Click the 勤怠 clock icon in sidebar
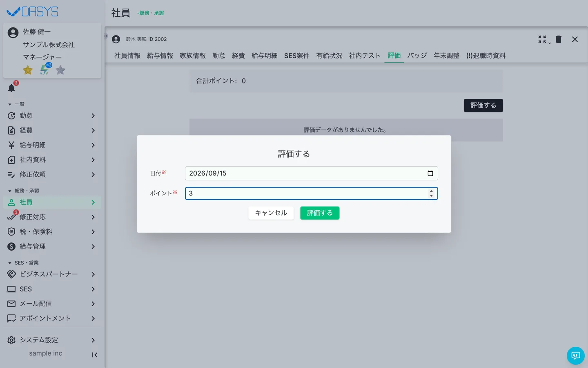This screenshot has height=368, width=588. (x=11, y=116)
